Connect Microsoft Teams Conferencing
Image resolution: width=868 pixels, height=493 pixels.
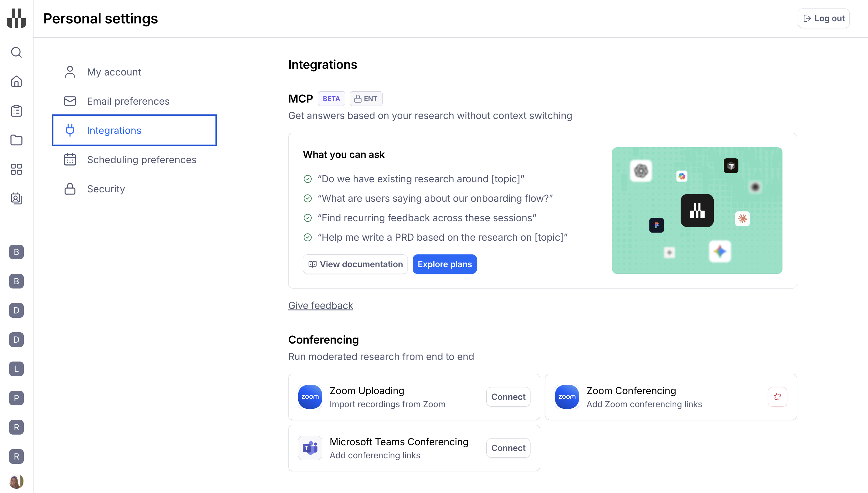click(x=508, y=448)
